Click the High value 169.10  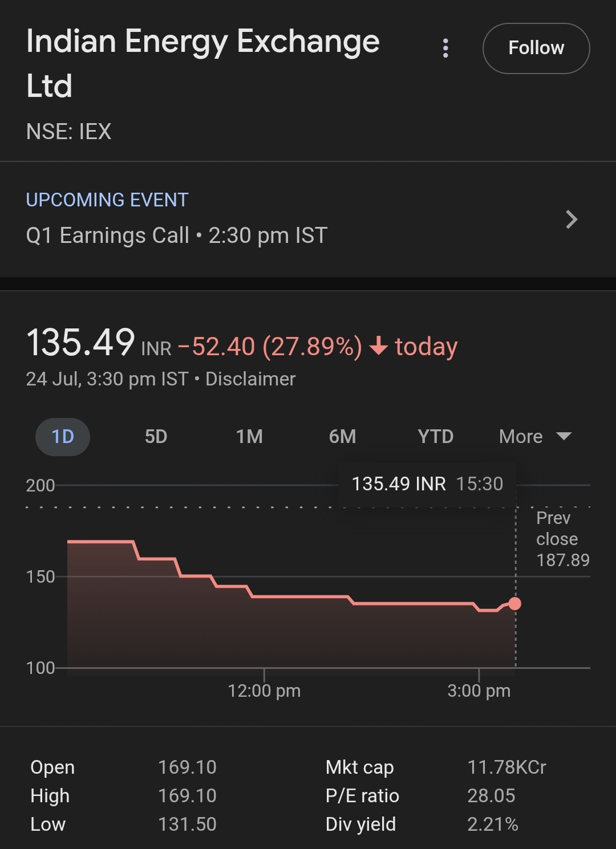click(x=187, y=796)
